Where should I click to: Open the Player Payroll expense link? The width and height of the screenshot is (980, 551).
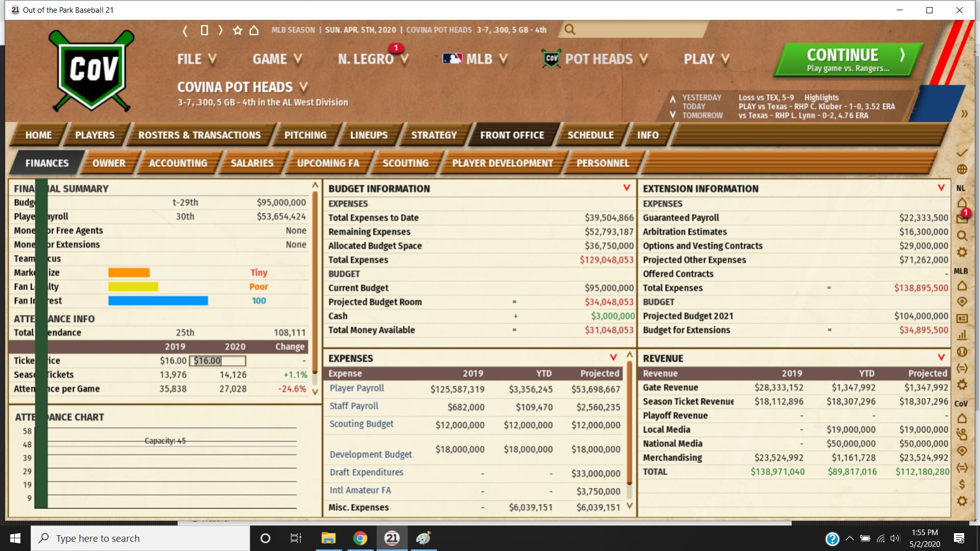coord(357,388)
